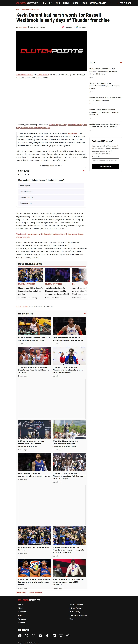
Task: Open the footer Ethics and Standards link
Action: pyautogui.click(x=78, y=615)
